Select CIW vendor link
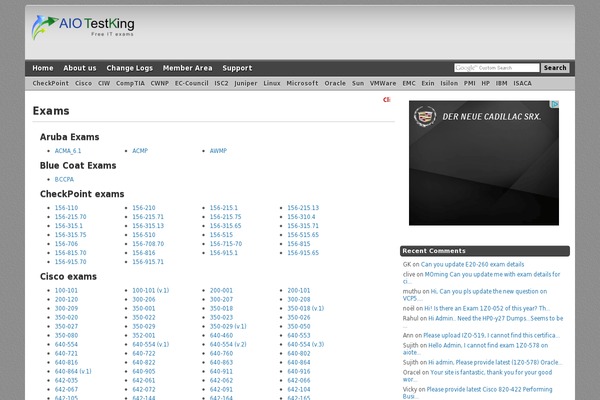The image size is (600, 400). coord(104,83)
